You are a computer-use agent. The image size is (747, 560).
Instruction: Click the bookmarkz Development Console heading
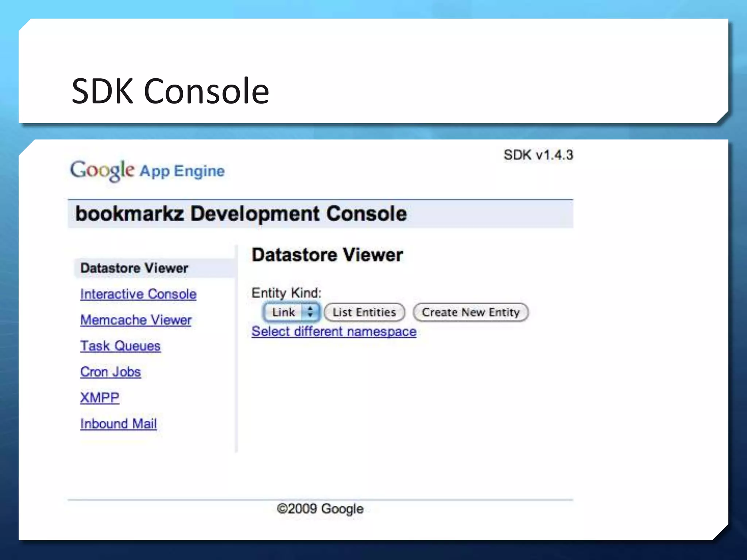241,214
